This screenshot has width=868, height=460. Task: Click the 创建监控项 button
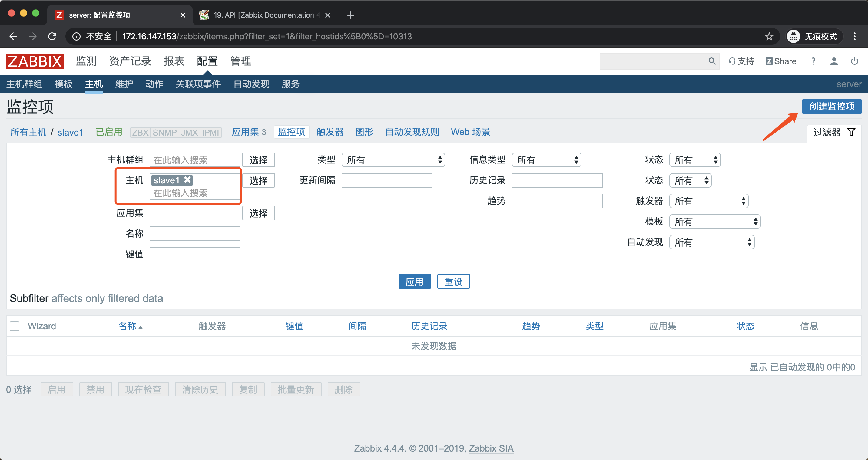[x=831, y=107]
